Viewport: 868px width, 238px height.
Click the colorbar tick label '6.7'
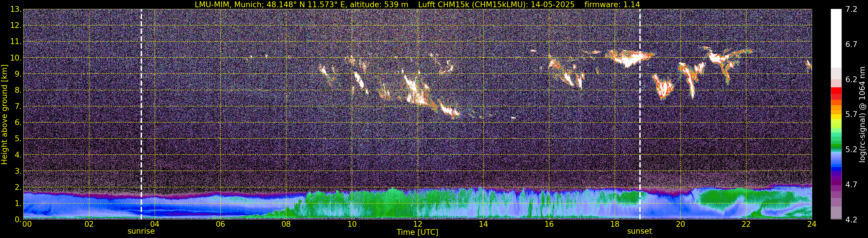pos(851,44)
